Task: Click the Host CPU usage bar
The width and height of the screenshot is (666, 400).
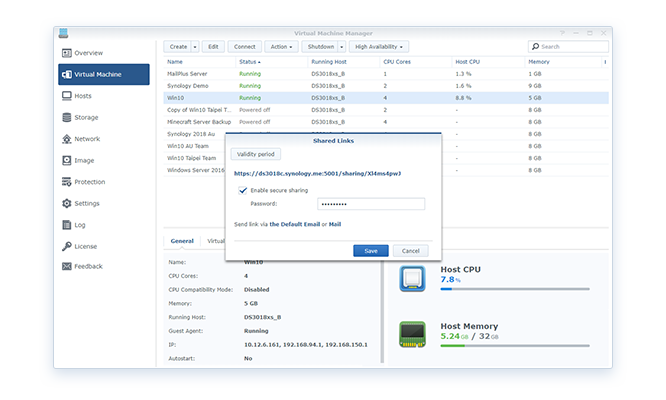Action: point(515,289)
